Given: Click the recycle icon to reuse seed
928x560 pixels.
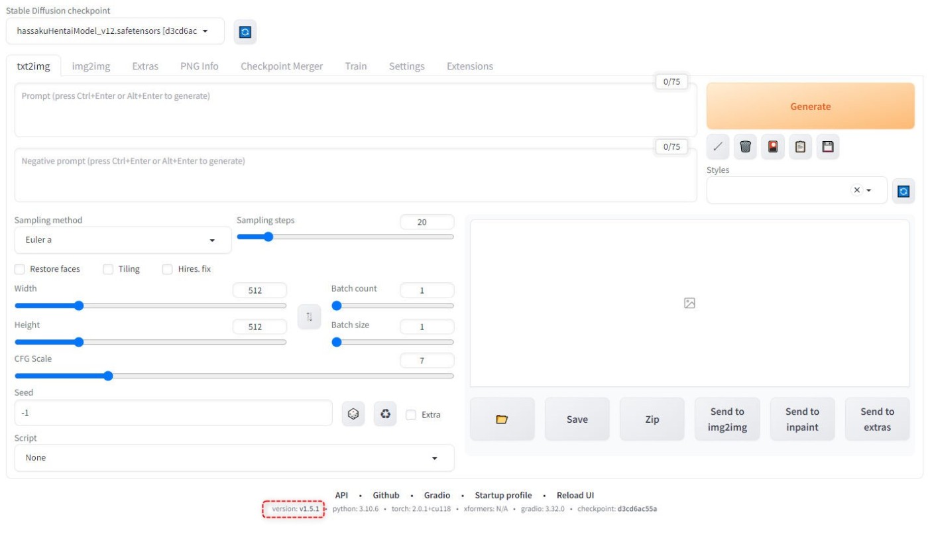Looking at the screenshot, I should 384,414.
